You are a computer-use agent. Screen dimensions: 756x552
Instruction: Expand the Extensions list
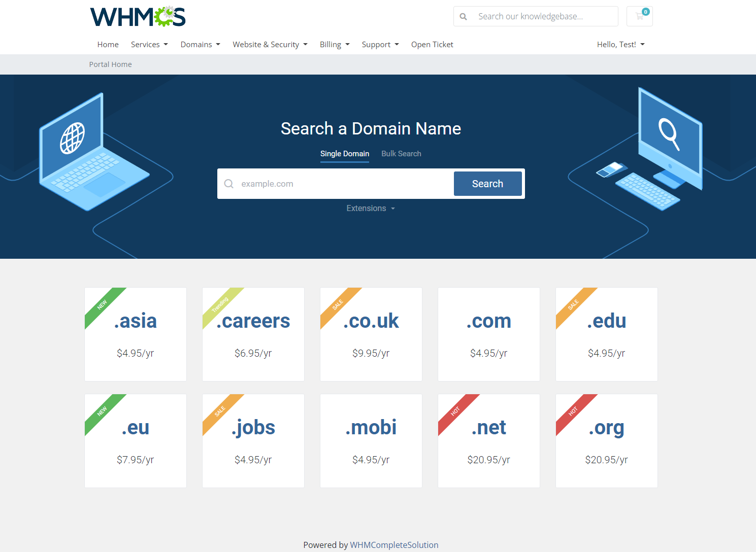370,209
